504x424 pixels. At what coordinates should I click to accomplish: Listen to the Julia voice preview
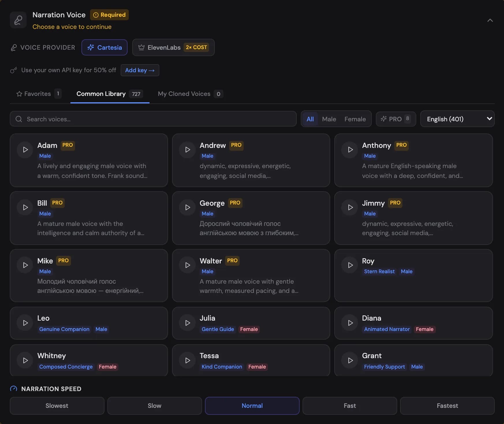(x=187, y=323)
